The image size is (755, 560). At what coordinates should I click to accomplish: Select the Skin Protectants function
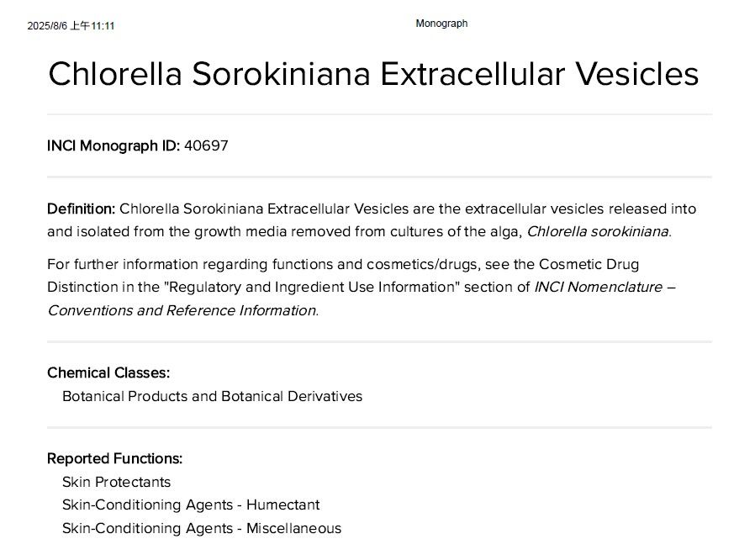coord(116,482)
